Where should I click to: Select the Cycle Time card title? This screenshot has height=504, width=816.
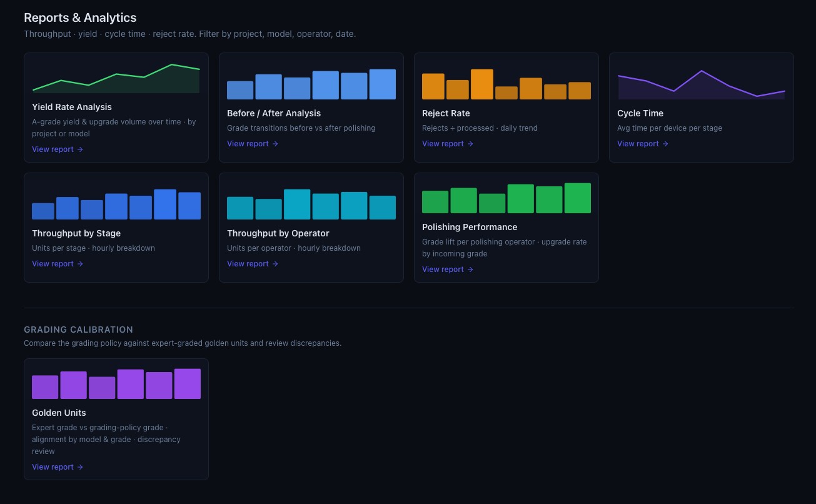640,113
